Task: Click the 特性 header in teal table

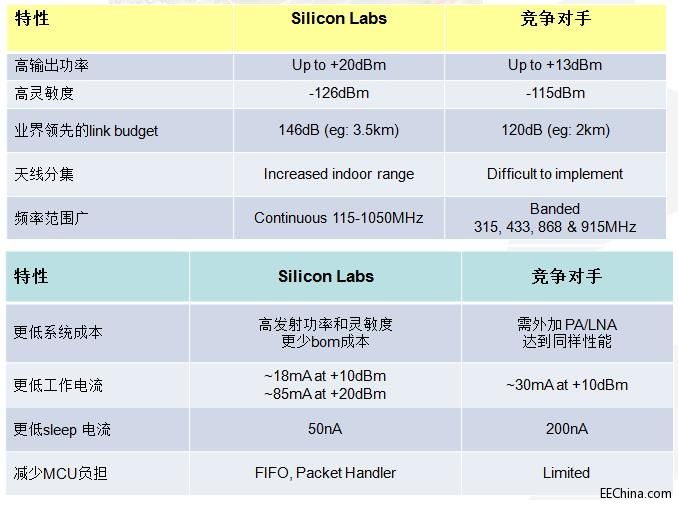Action: 31,276
